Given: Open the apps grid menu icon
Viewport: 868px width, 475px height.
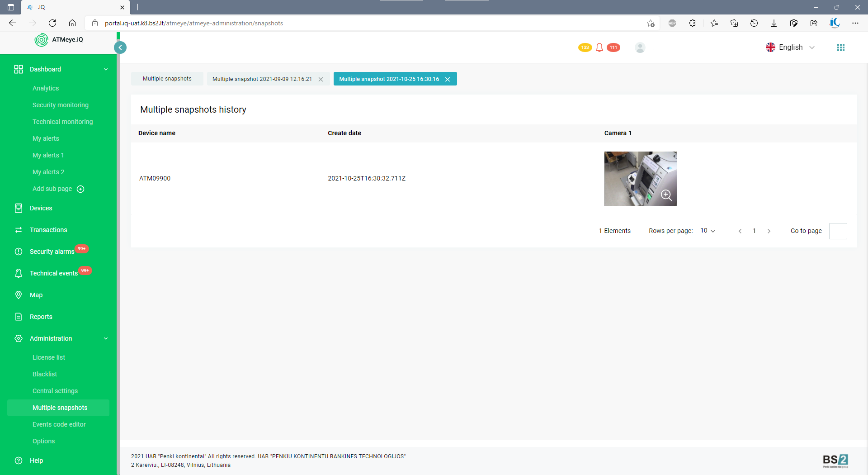Looking at the screenshot, I should 840,47.
